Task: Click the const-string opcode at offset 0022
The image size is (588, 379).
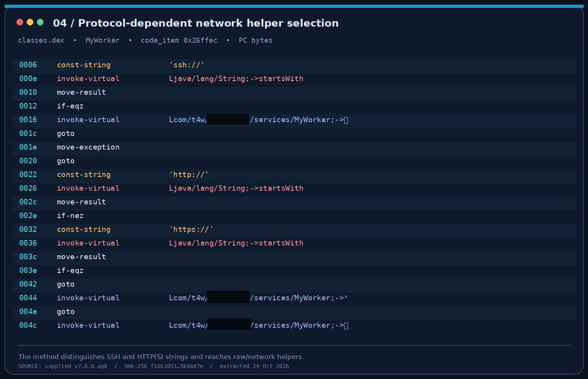Action: click(84, 175)
